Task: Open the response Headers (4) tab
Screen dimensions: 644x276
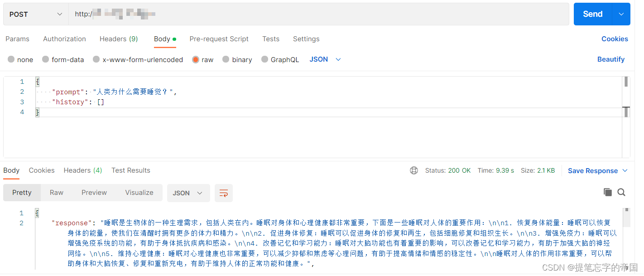Action: click(83, 170)
